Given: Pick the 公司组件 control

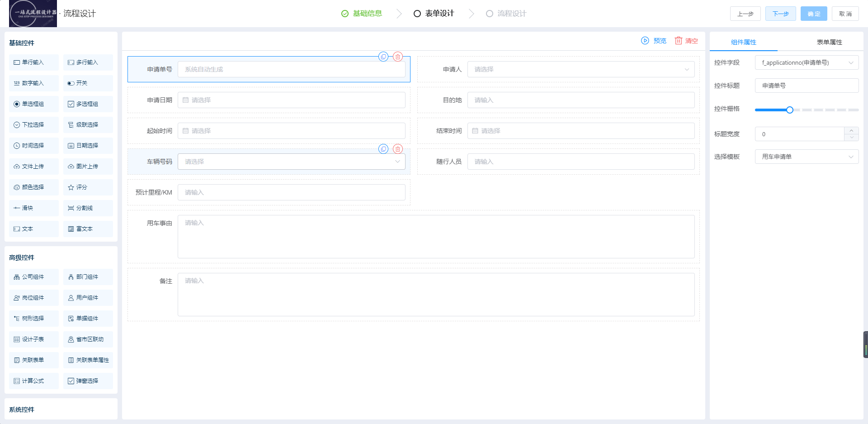Looking at the screenshot, I should pyautogui.click(x=34, y=277).
